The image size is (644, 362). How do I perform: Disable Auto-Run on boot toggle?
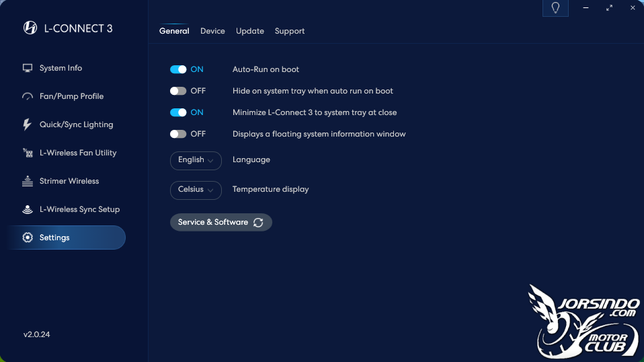tap(178, 69)
